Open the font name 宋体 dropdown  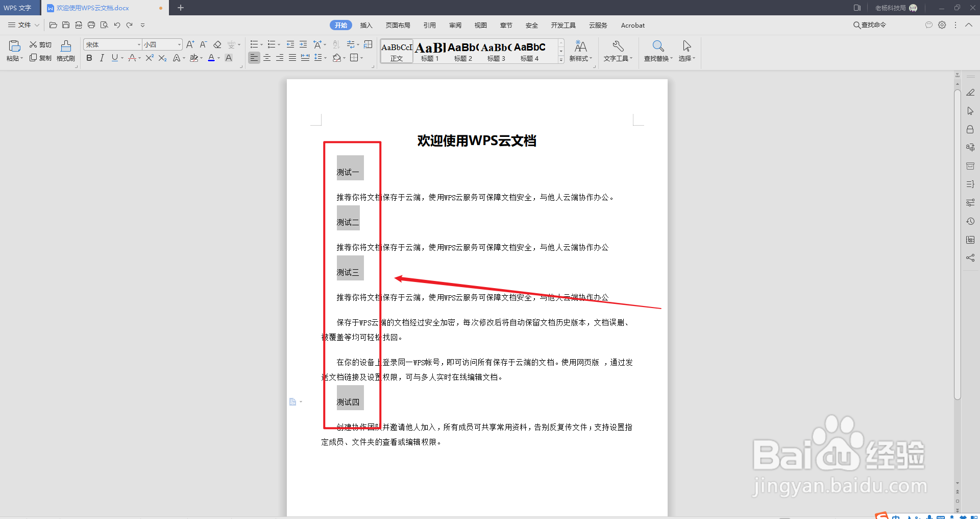point(139,45)
